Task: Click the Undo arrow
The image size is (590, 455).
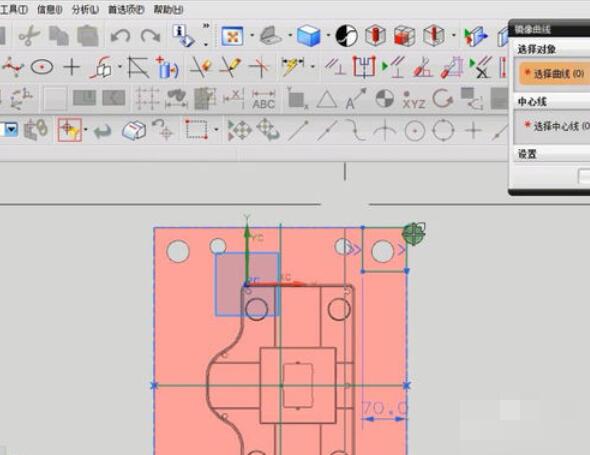Action: pyautogui.click(x=120, y=36)
